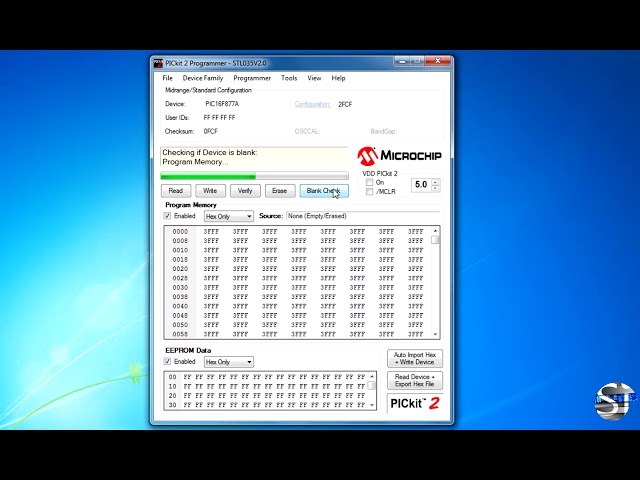640x480 pixels.
Task: Click the Blank Check button
Action: 324,191
